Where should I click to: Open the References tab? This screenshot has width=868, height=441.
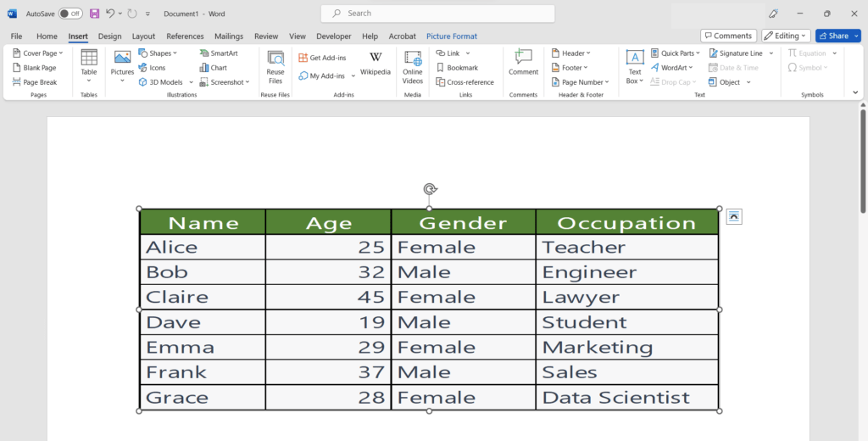(x=185, y=36)
